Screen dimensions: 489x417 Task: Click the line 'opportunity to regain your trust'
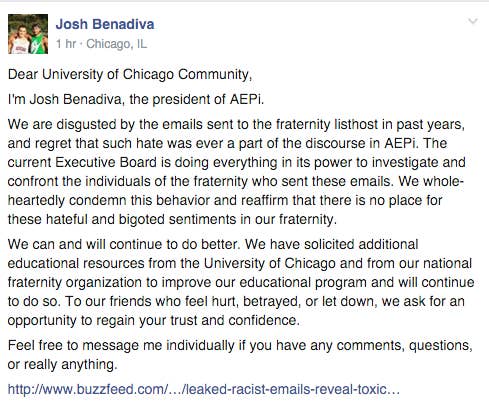tap(154, 321)
